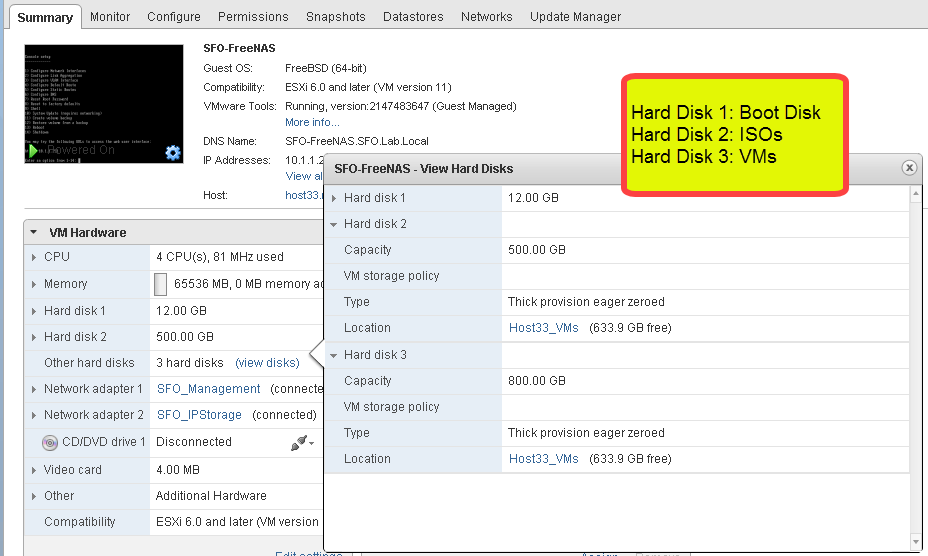Collapse Hard disk 3 in the popup

335,356
